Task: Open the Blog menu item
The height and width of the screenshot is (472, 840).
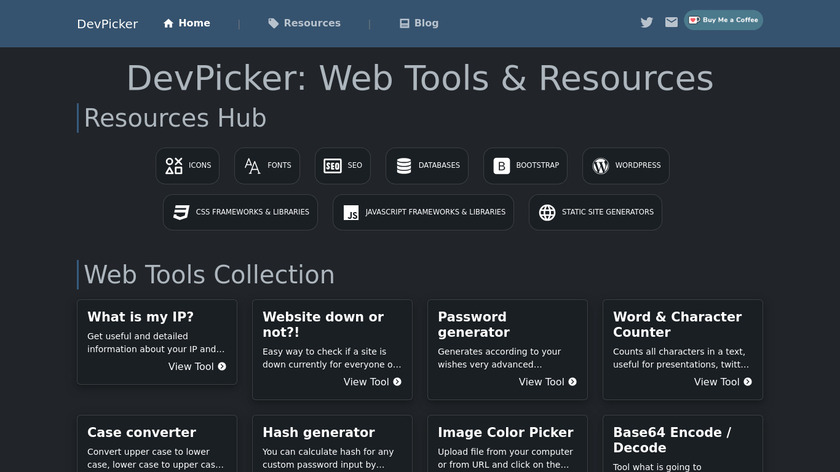Action: [x=419, y=23]
